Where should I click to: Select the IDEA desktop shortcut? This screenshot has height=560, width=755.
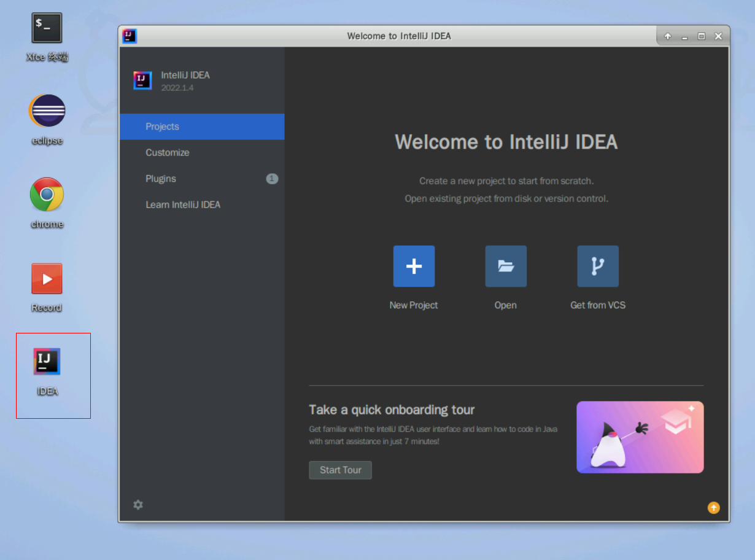tap(47, 362)
